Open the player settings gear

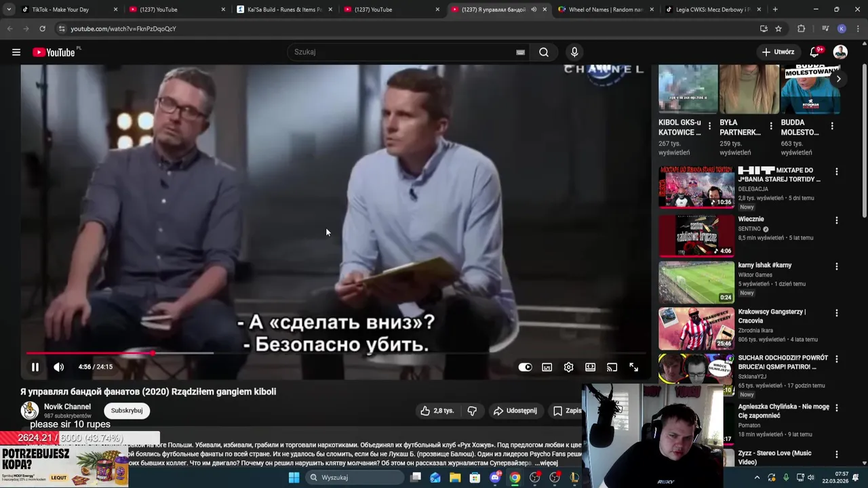[x=569, y=367]
